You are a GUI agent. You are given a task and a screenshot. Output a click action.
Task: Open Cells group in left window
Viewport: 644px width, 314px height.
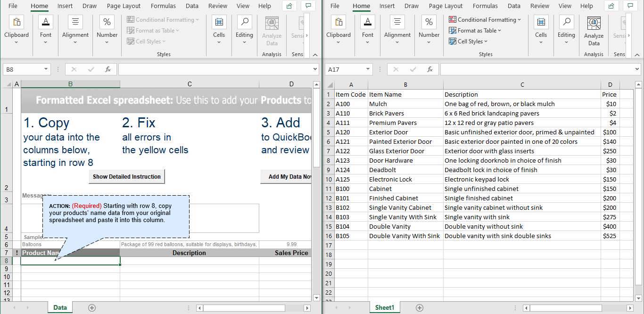(219, 30)
